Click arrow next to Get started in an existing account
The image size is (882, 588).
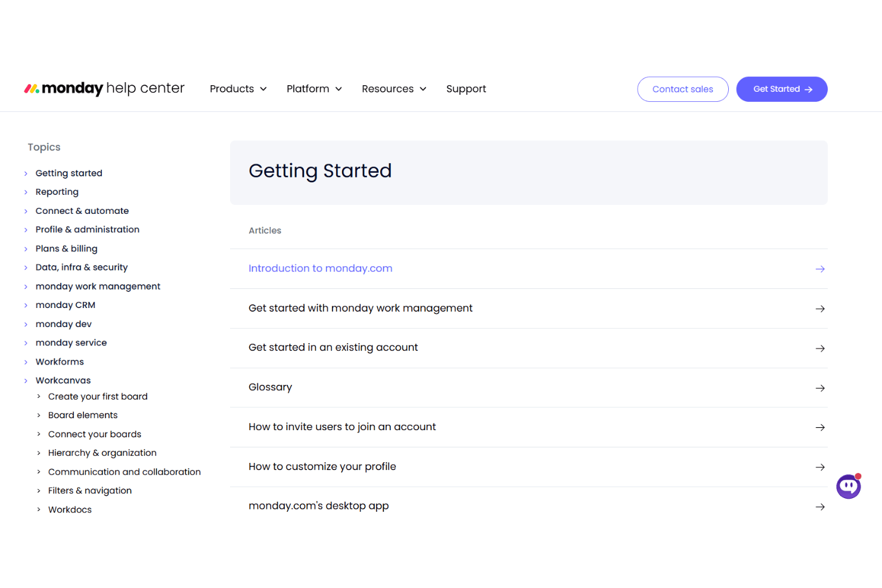coord(820,349)
